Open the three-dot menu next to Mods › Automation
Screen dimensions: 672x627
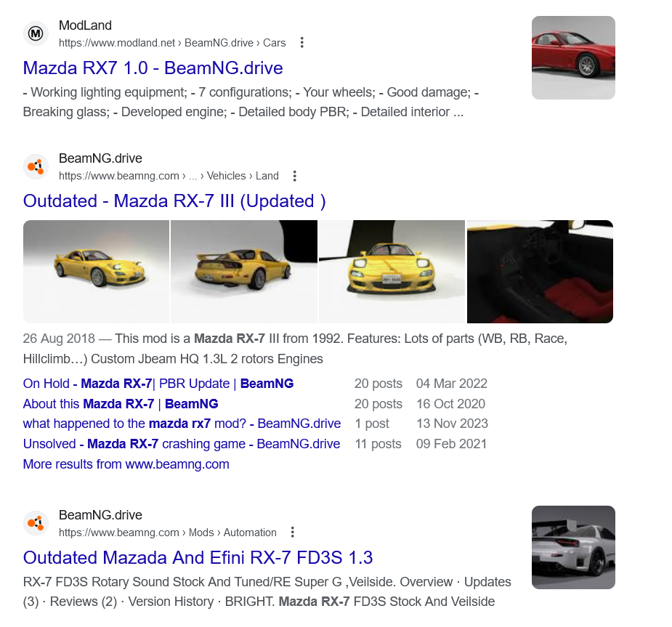coord(293,533)
